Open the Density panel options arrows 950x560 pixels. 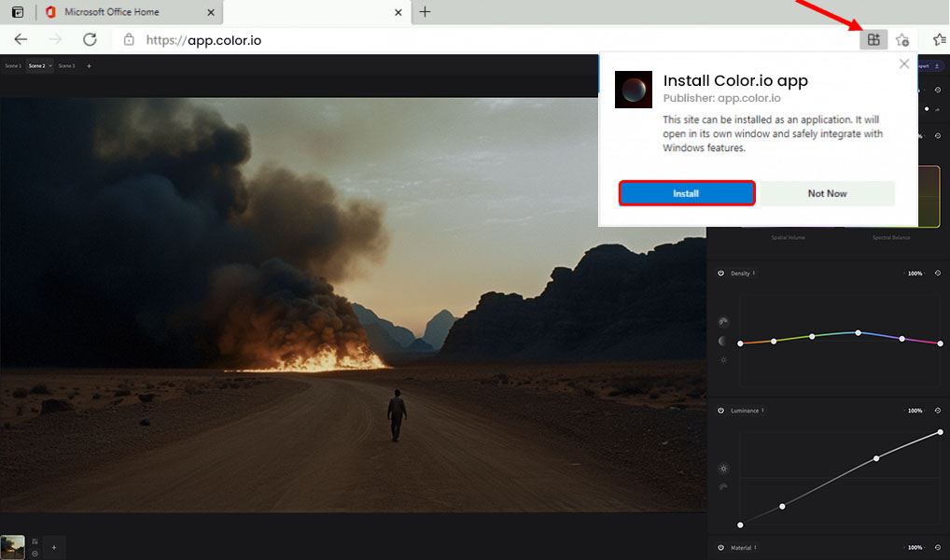point(753,273)
